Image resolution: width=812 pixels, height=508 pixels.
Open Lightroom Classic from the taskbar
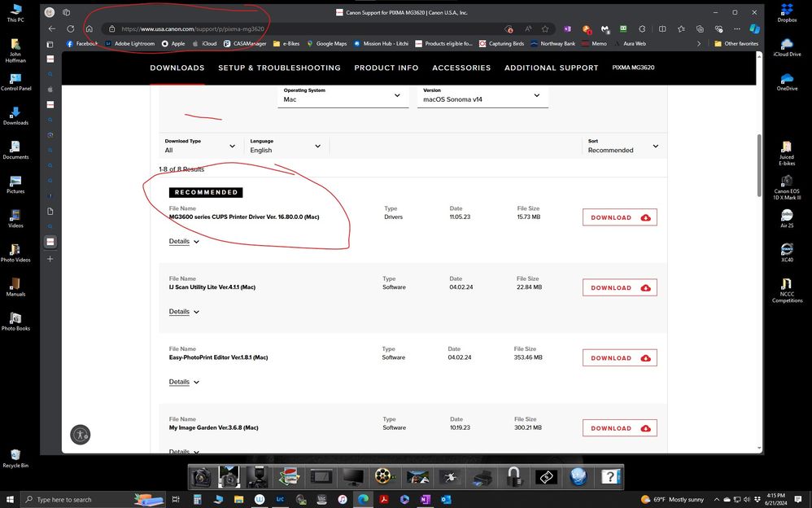click(280, 499)
